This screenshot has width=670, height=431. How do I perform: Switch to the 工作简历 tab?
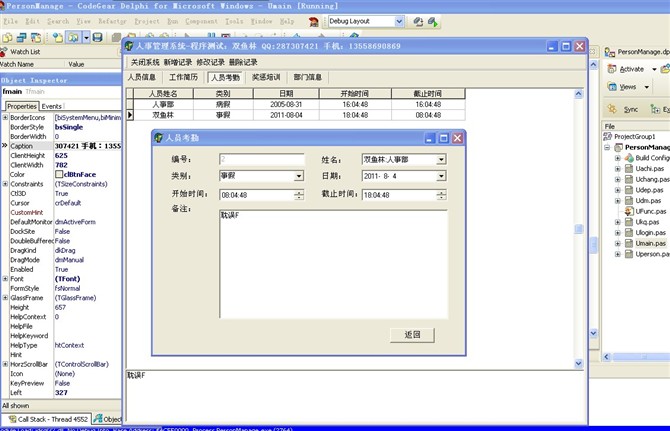pos(183,77)
